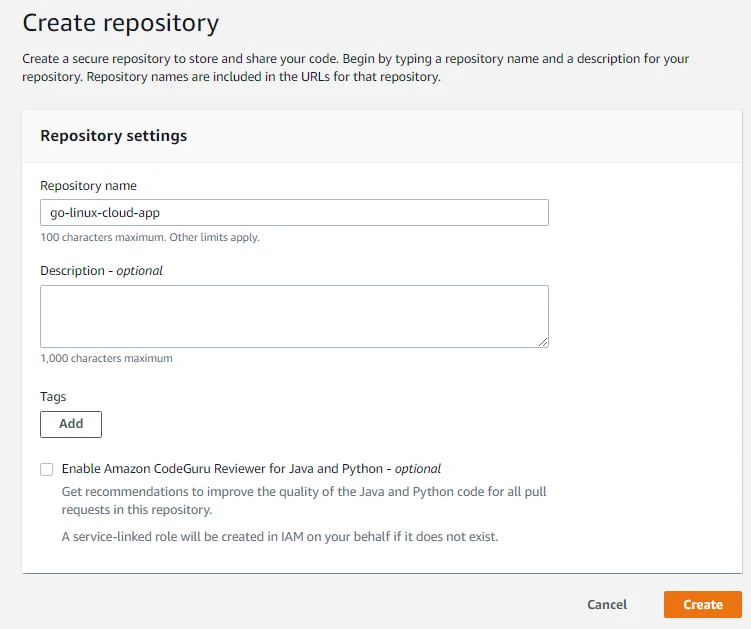This screenshot has height=629, width=751.
Task: Click 'optional' at end of CodeGuru label
Action: point(417,468)
